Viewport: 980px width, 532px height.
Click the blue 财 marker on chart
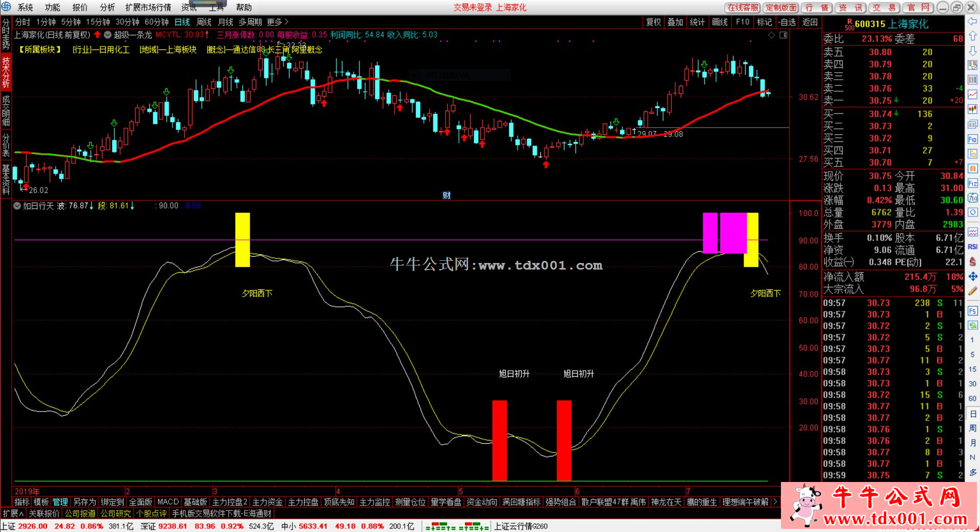tap(447, 195)
